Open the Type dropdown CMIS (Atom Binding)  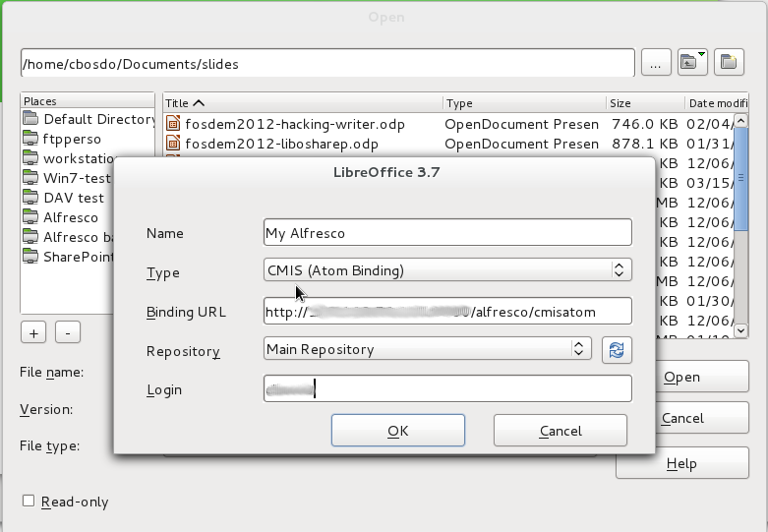pos(447,269)
